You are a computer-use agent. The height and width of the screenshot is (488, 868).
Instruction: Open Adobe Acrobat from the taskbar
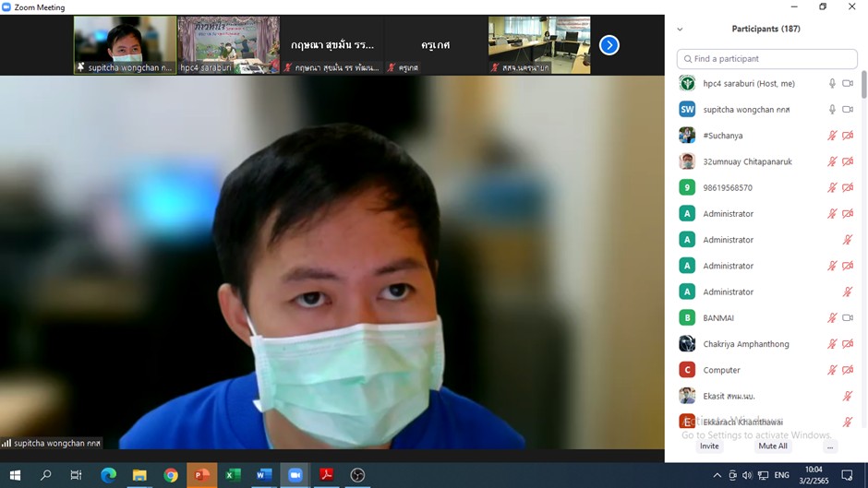pyautogui.click(x=326, y=475)
